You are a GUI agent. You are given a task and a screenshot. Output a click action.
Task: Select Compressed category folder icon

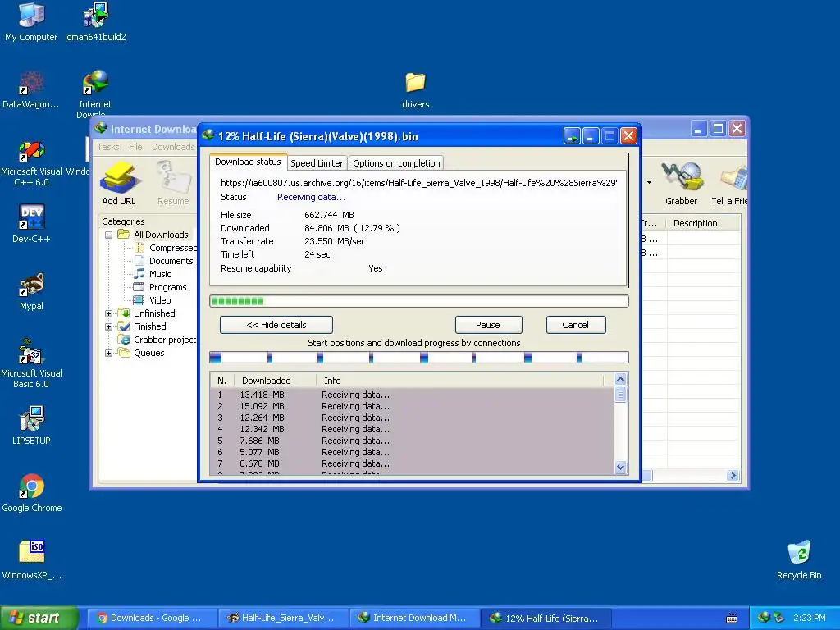(x=139, y=248)
